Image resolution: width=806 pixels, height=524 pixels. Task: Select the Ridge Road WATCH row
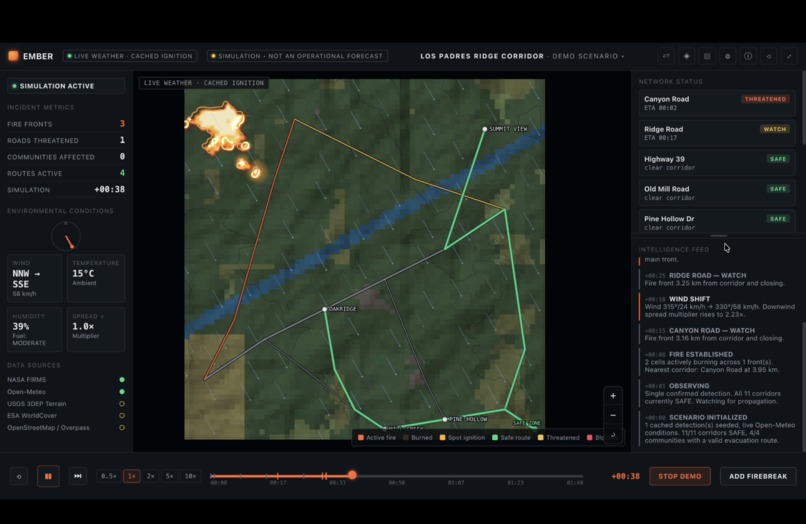tap(717, 133)
